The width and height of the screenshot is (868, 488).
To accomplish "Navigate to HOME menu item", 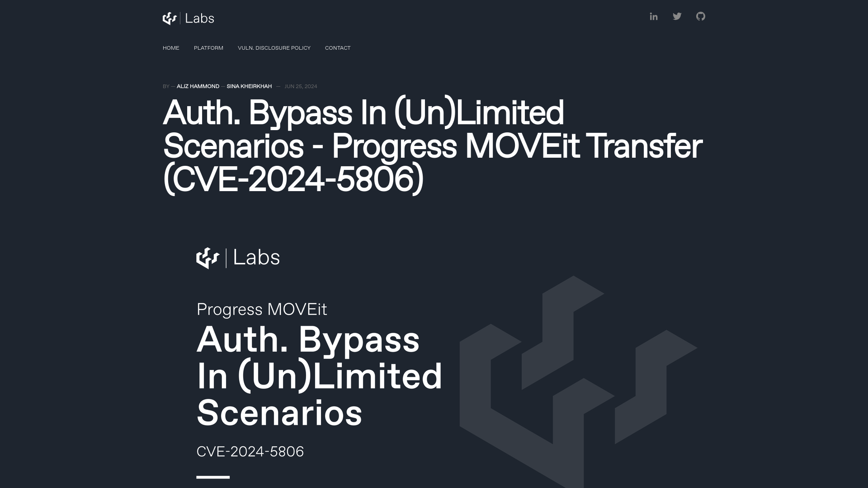I will click(170, 47).
